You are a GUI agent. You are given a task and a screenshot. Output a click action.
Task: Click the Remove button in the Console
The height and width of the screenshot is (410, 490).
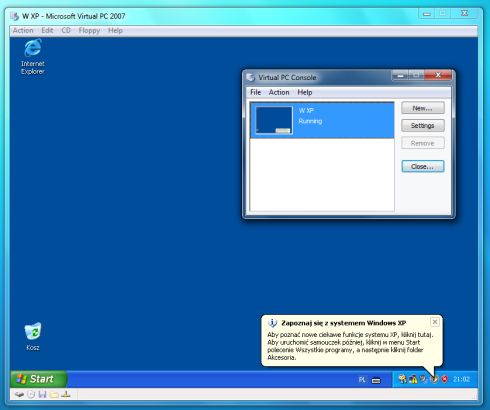pos(423,143)
